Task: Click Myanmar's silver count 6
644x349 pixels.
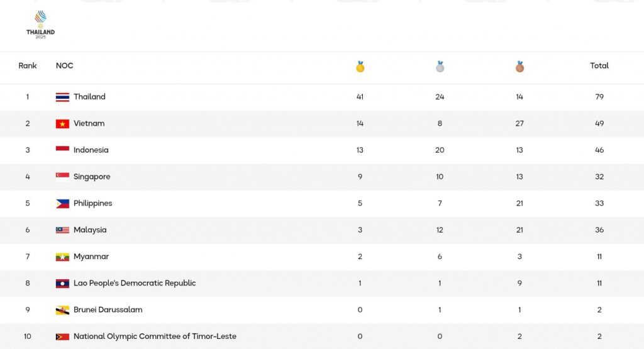Action: pyautogui.click(x=440, y=257)
